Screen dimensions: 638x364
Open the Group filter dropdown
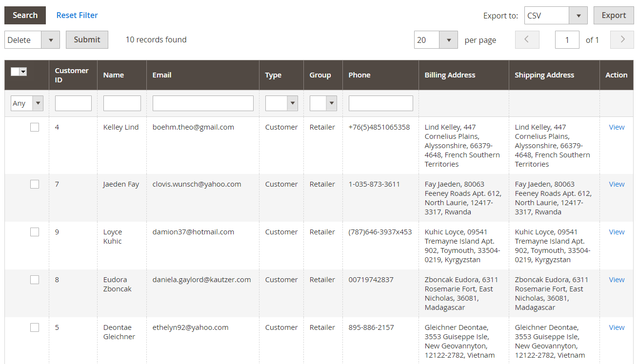pos(323,103)
